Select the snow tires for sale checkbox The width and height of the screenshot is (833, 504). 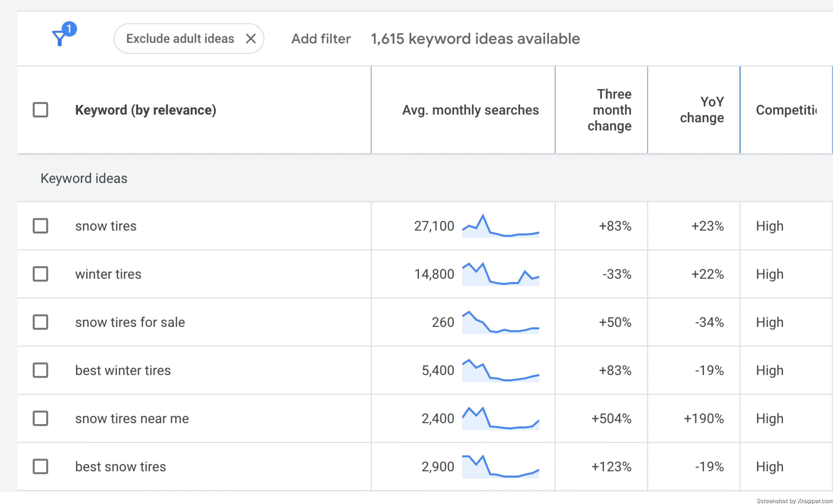coord(40,322)
